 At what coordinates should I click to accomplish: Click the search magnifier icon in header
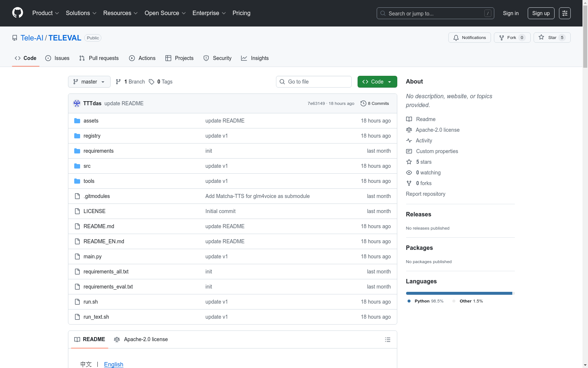(383, 13)
